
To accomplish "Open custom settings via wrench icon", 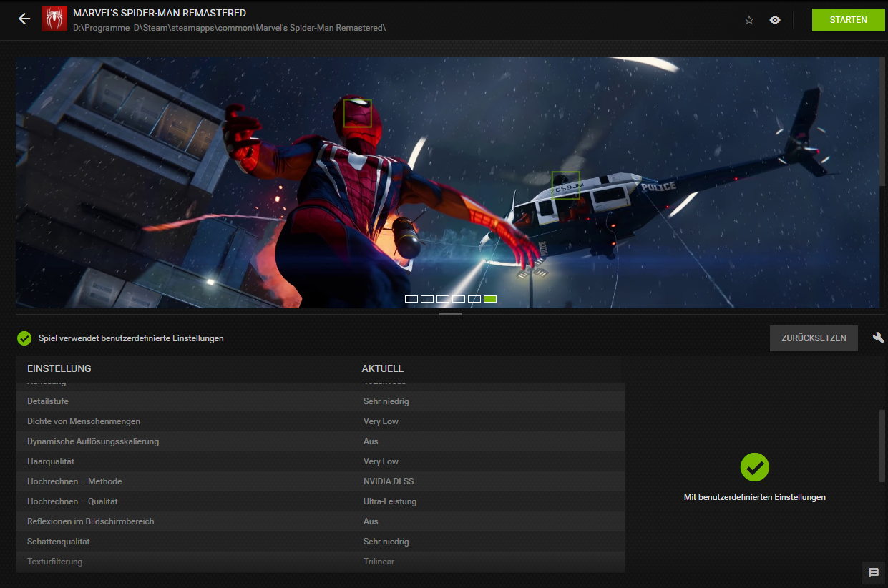I will click(879, 338).
